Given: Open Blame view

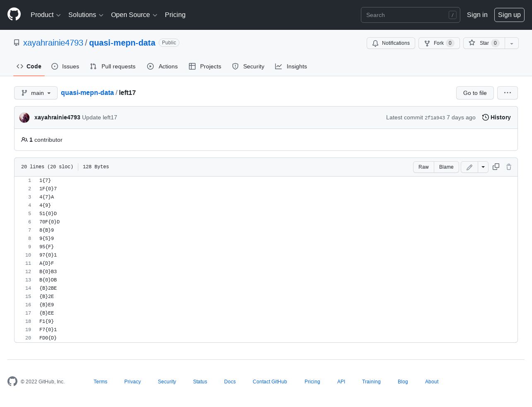Looking at the screenshot, I should point(446,167).
